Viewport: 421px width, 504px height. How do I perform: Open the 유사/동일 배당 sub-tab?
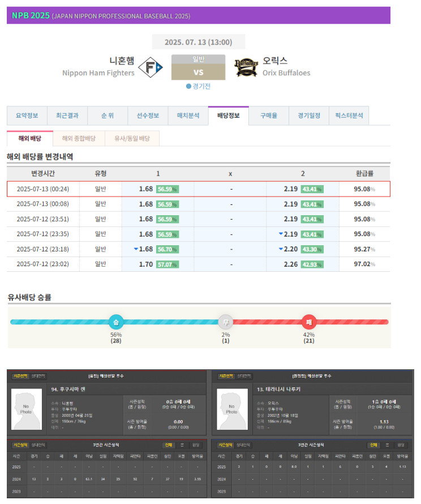[132, 138]
